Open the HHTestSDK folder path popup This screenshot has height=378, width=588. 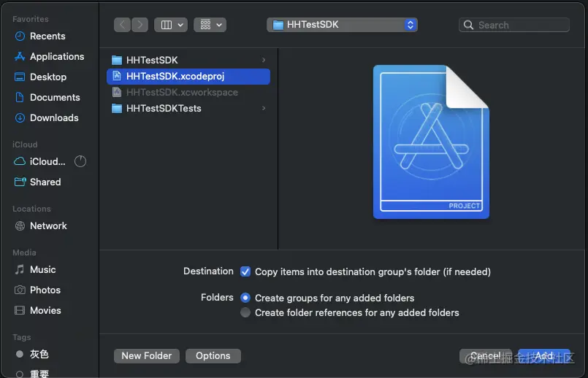(x=342, y=25)
